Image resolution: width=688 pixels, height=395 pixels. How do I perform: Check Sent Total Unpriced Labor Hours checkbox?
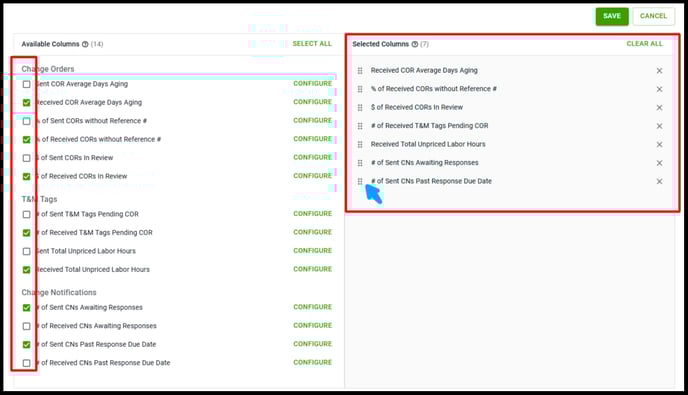26,251
